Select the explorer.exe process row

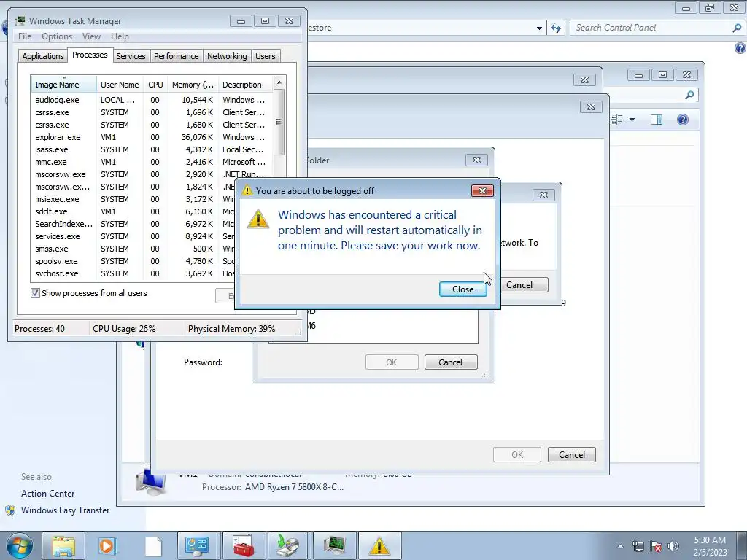tap(152, 137)
